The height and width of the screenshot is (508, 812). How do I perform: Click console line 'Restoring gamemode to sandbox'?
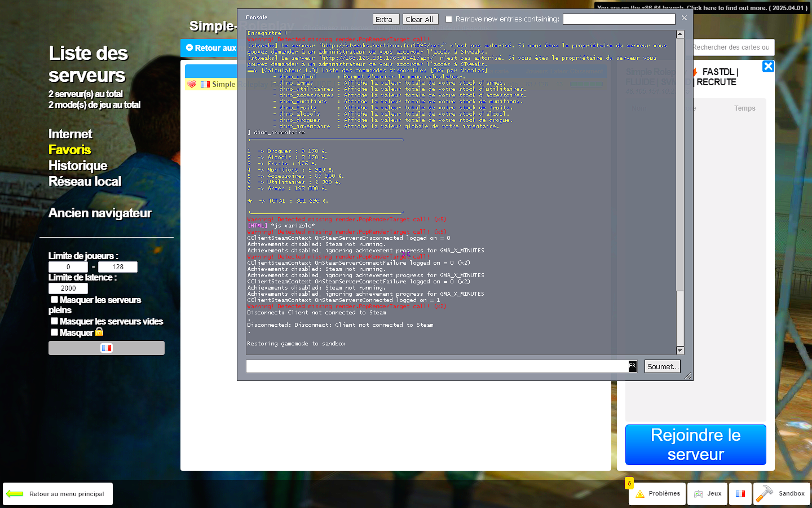point(296,344)
